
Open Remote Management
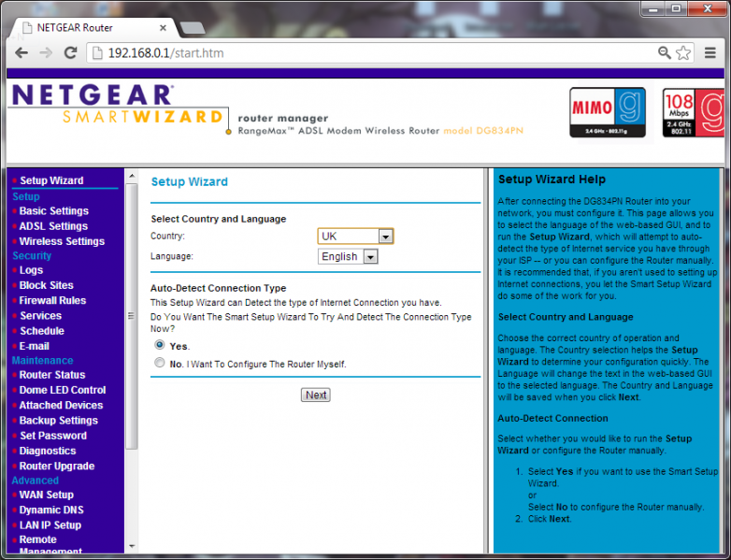point(50,545)
